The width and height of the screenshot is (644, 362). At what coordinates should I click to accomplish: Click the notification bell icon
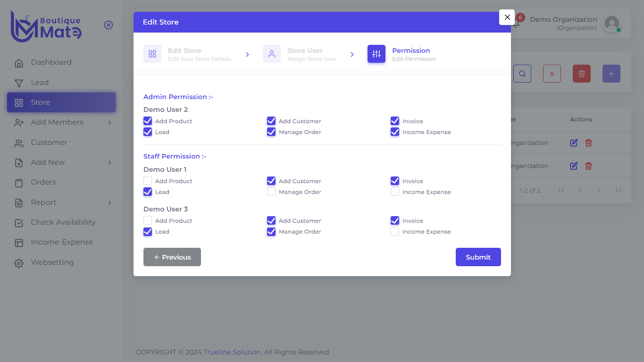(x=516, y=23)
